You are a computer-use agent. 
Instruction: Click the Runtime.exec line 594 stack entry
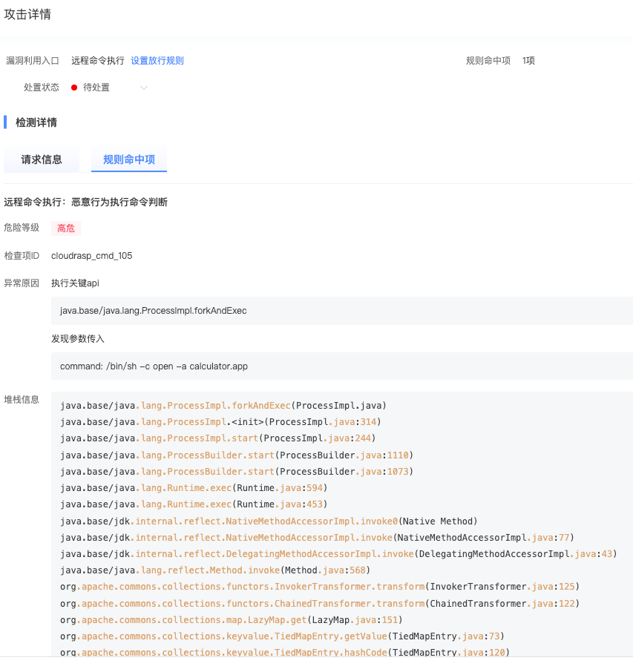(194, 488)
